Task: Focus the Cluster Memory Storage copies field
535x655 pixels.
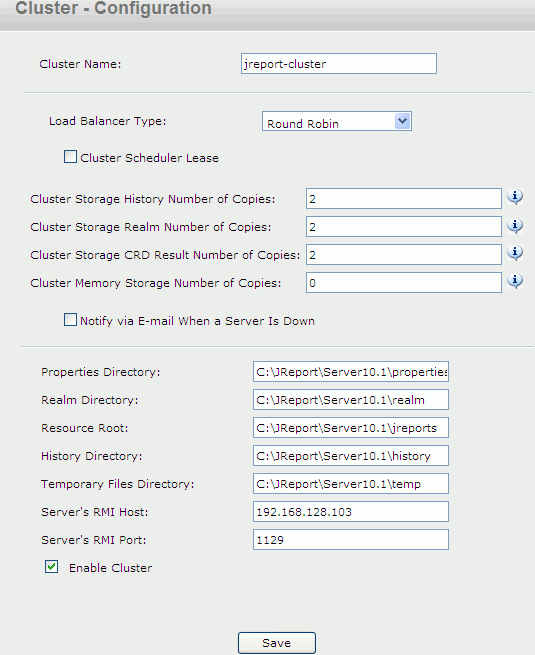Action: pos(403,283)
